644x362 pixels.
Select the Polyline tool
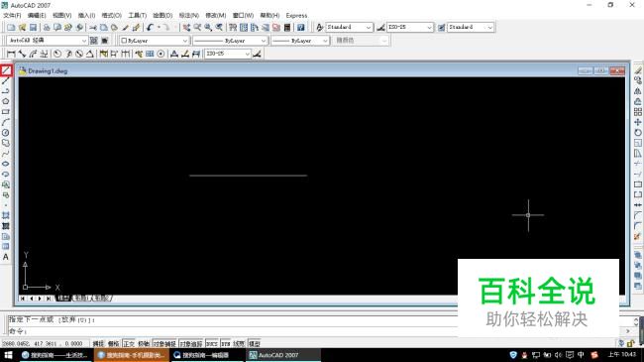coord(5,91)
